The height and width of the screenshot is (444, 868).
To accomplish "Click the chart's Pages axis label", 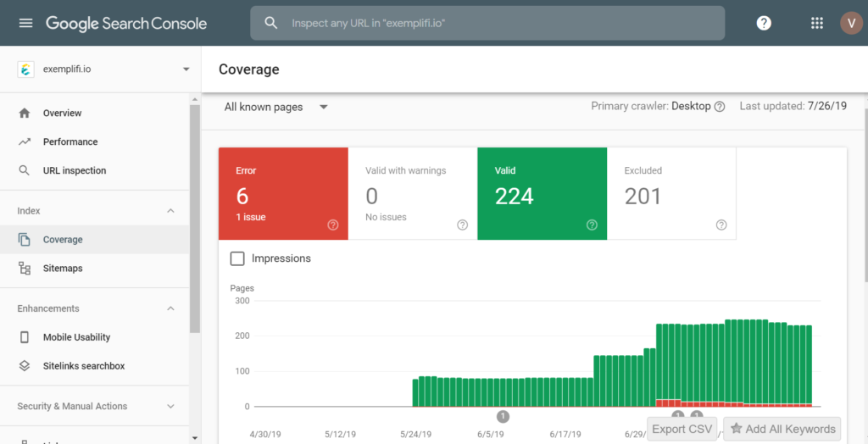I will (242, 288).
